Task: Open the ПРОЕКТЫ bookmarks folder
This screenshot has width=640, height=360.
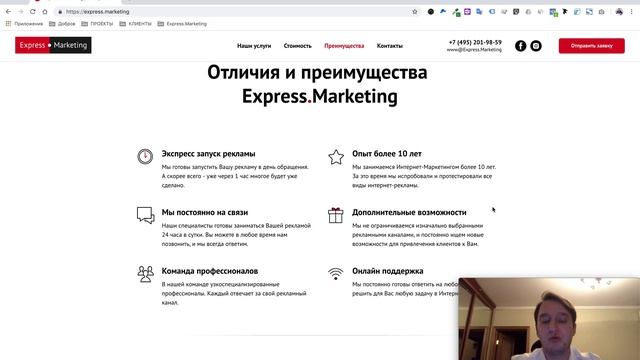Action: tap(97, 24)
